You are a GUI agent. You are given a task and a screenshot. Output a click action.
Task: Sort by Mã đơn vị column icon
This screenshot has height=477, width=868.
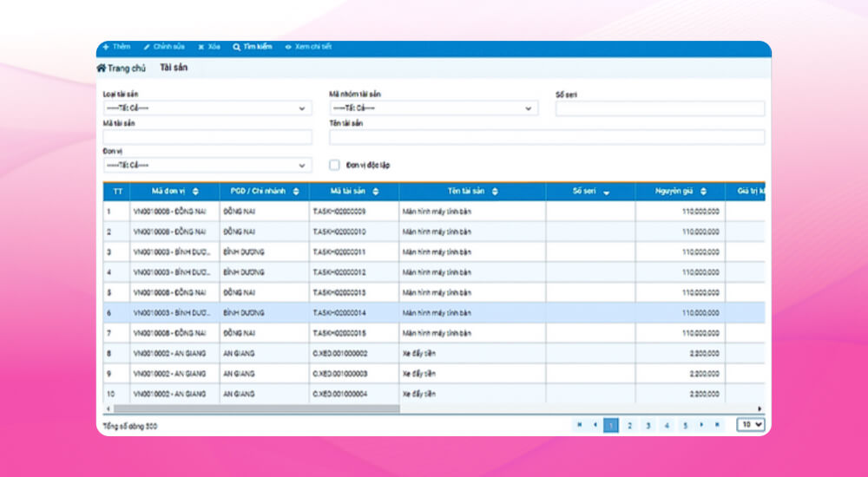[x=195, y=192]
